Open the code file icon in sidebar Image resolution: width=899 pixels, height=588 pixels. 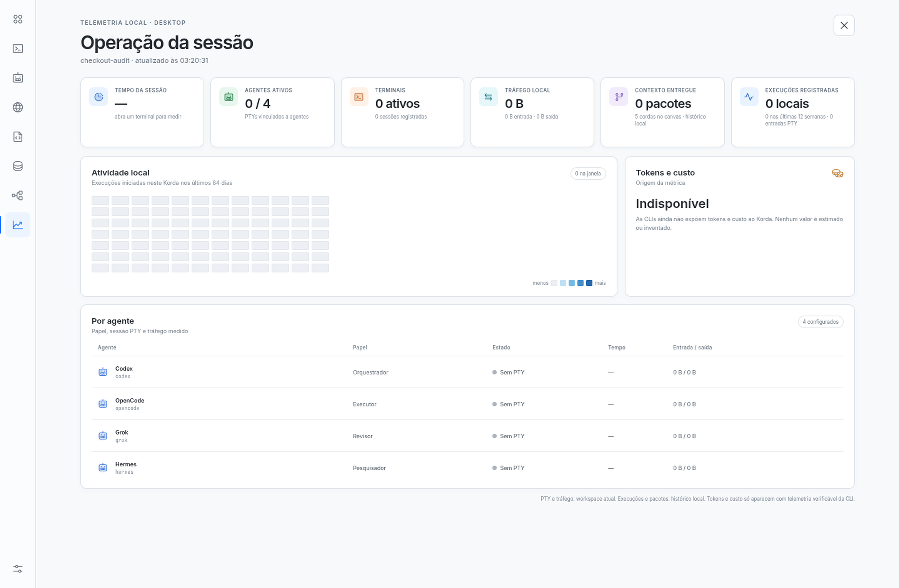click(18, 137)
